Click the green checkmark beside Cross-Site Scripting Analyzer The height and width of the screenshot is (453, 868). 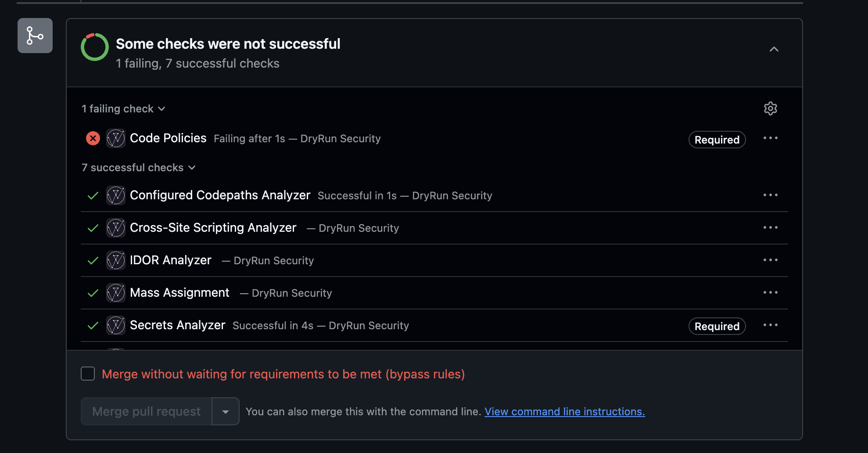point(93,228)
